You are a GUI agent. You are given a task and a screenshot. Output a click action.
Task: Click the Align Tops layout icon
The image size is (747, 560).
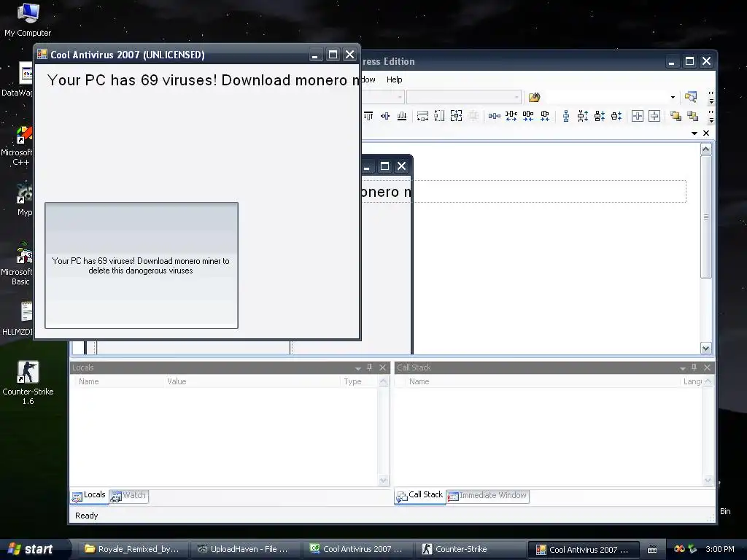[368, 116]
